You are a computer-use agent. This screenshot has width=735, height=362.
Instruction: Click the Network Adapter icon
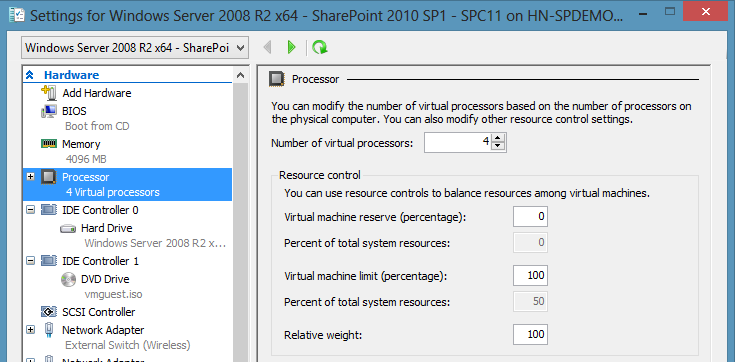point(49,330)
